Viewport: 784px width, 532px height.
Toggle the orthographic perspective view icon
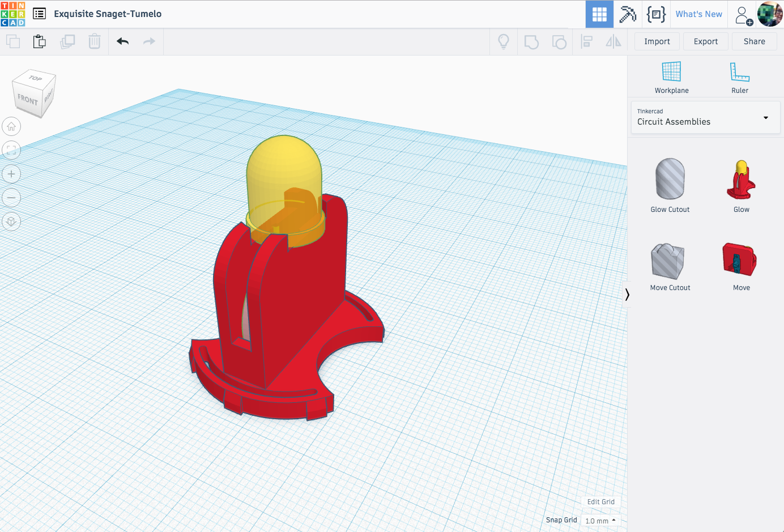click(11, 222)
